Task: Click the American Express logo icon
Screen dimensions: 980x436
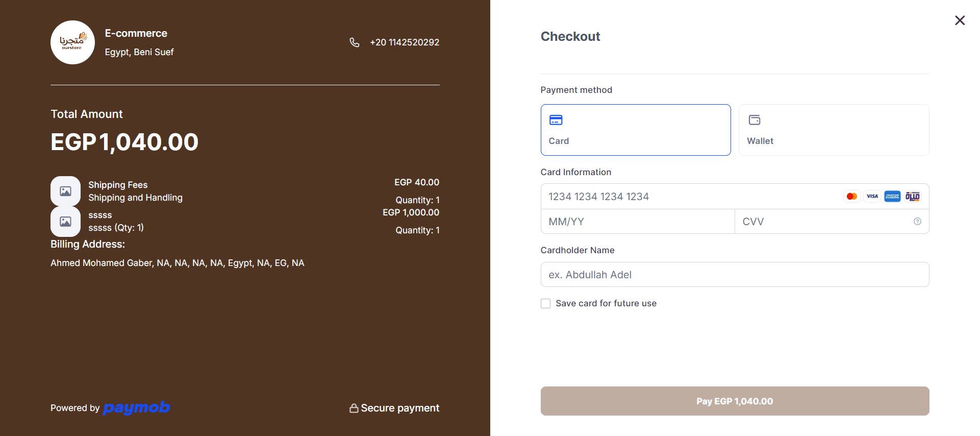Action: [892, 197]
